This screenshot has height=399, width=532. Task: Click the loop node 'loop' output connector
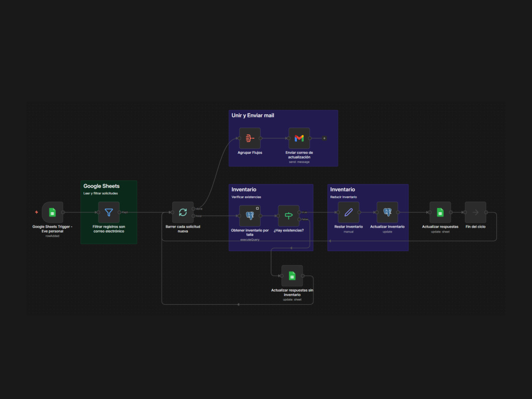194,216
